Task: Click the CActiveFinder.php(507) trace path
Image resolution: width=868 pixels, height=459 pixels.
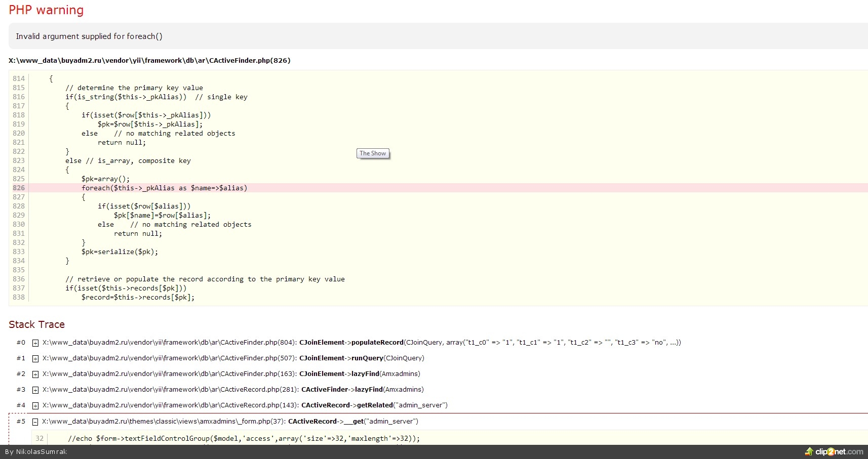Action: tap(169, 358)
